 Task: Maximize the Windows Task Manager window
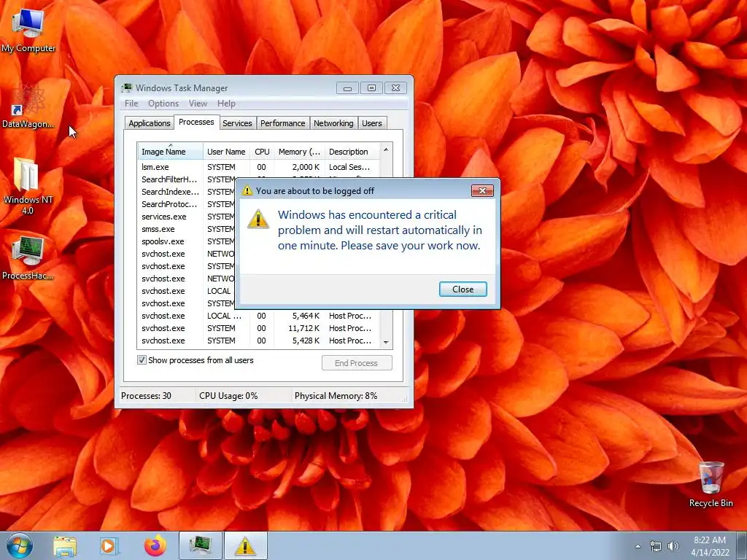click(x=371, y=87)
